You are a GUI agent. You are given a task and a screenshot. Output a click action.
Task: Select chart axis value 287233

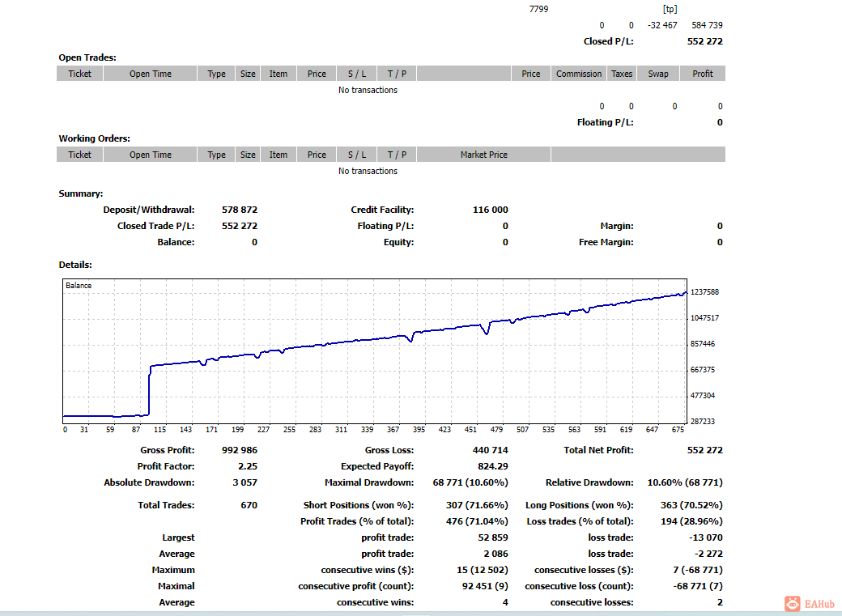click(x=703, y=421)
